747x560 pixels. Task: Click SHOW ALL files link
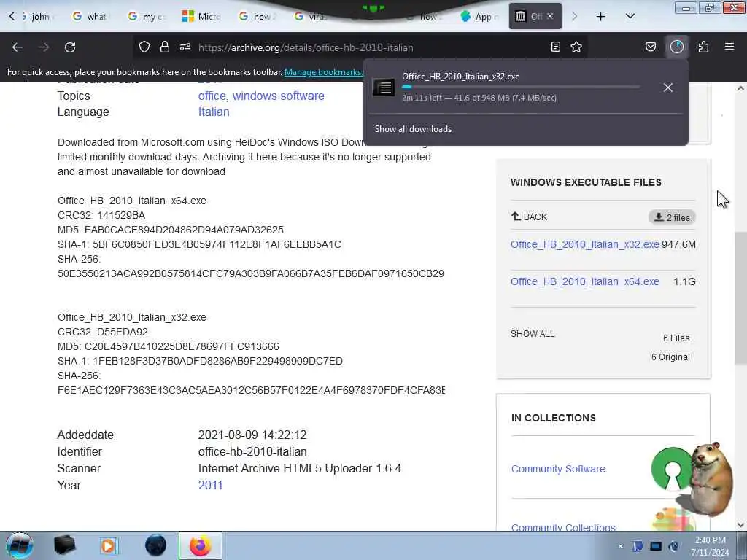[x=533, y=334]
